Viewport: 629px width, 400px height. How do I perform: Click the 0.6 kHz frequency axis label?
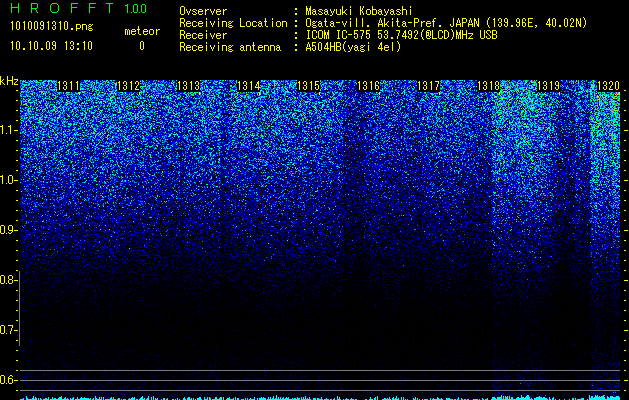(x=9, y=380)
